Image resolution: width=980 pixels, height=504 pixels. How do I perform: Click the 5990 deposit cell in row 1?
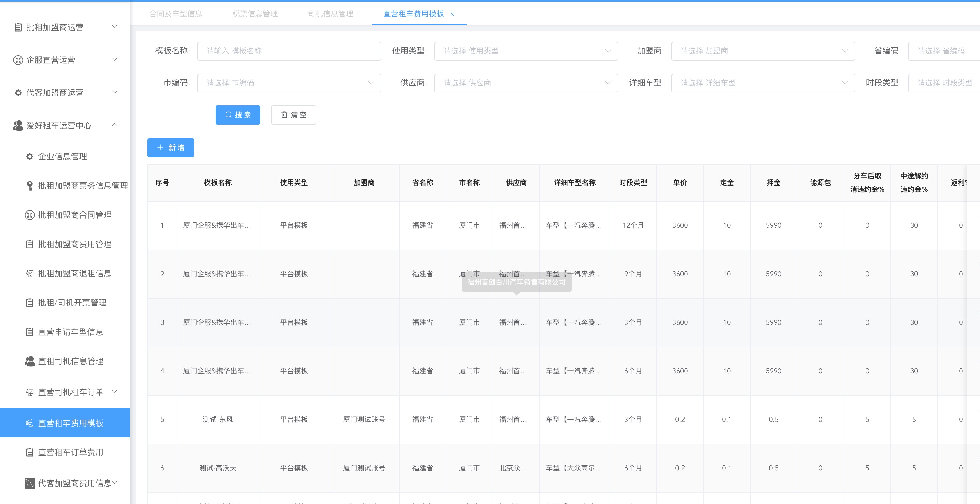[773, 225]
